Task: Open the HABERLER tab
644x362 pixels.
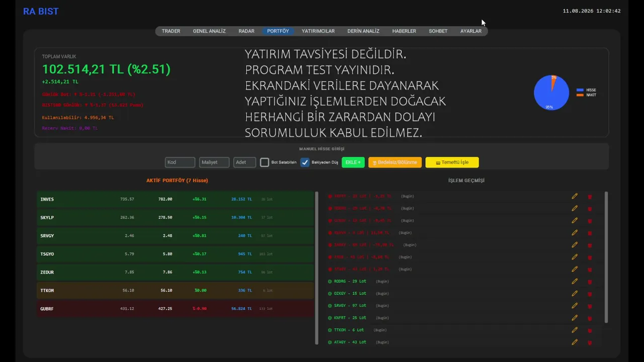Action: (404, 31)
